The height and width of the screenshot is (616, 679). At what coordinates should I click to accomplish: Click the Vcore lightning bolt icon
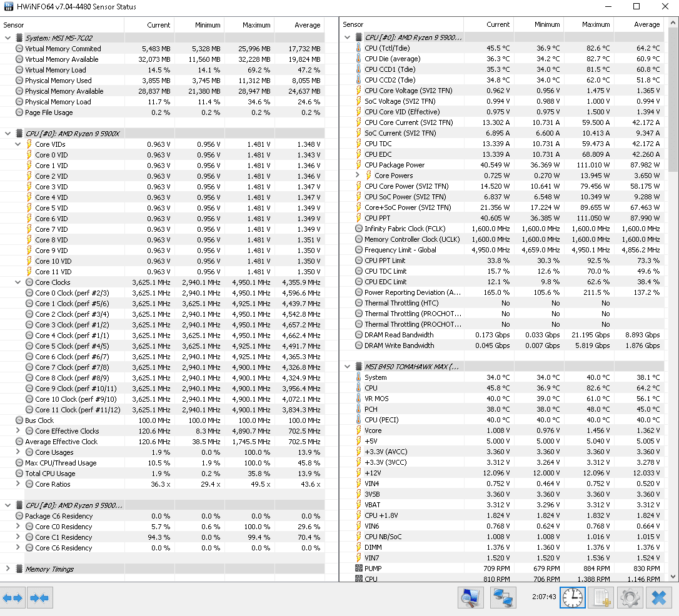pyautogui.click(x=358, y=430)
